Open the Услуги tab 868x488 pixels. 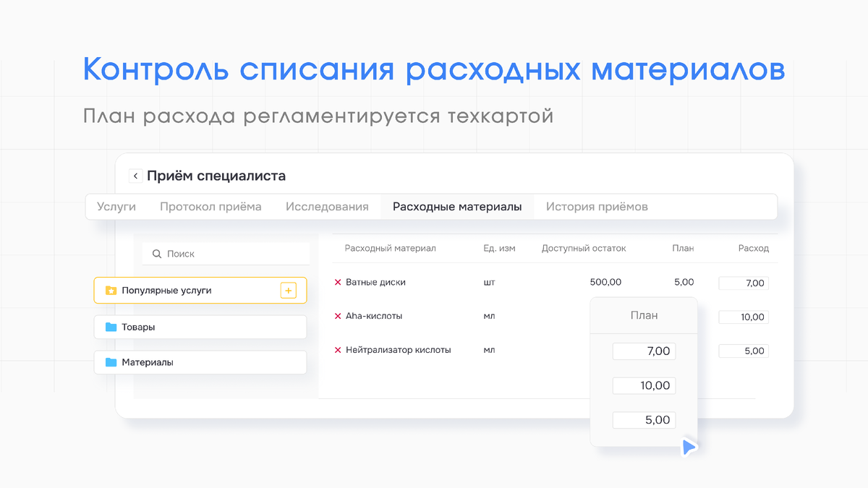[x=116, y=207]
